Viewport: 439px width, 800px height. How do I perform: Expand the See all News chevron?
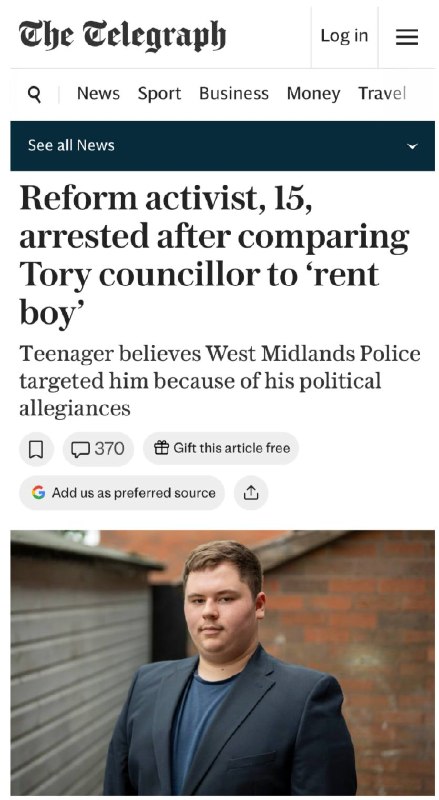412,146
